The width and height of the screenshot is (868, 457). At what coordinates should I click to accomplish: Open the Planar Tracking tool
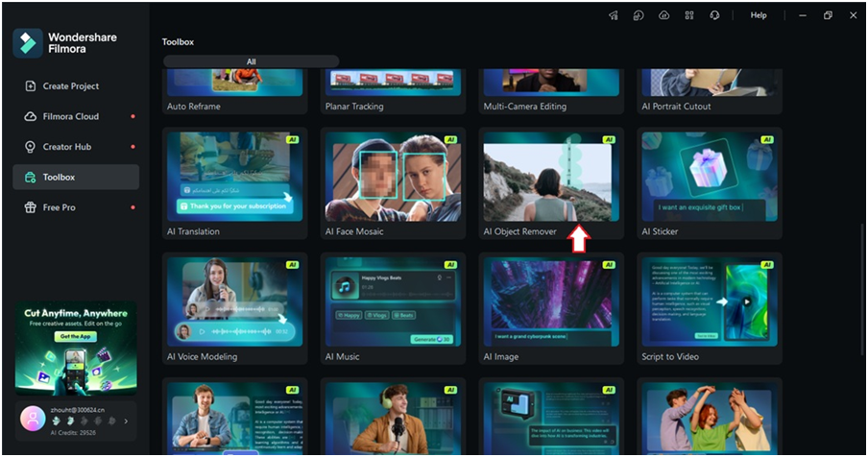pos(393,91)
